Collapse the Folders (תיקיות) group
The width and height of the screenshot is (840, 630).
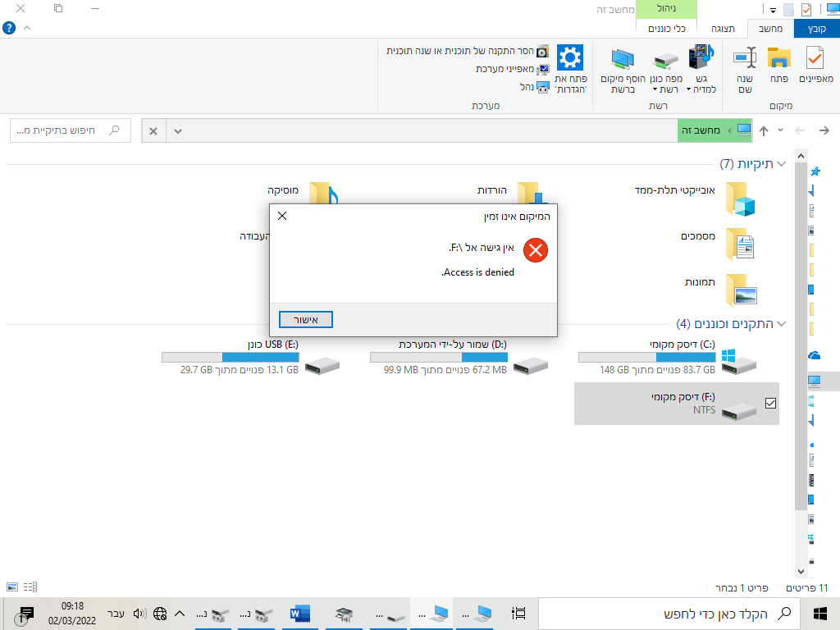click(x=781, y=164)
